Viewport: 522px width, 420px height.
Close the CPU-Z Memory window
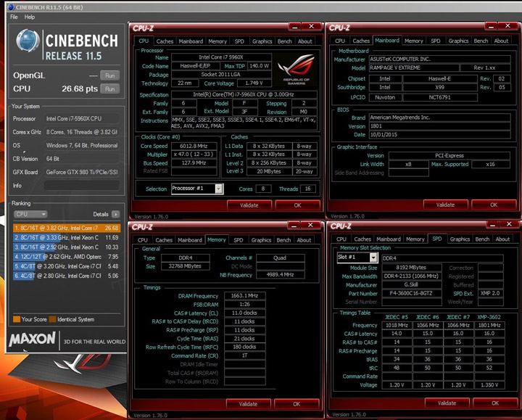[310, 226]
